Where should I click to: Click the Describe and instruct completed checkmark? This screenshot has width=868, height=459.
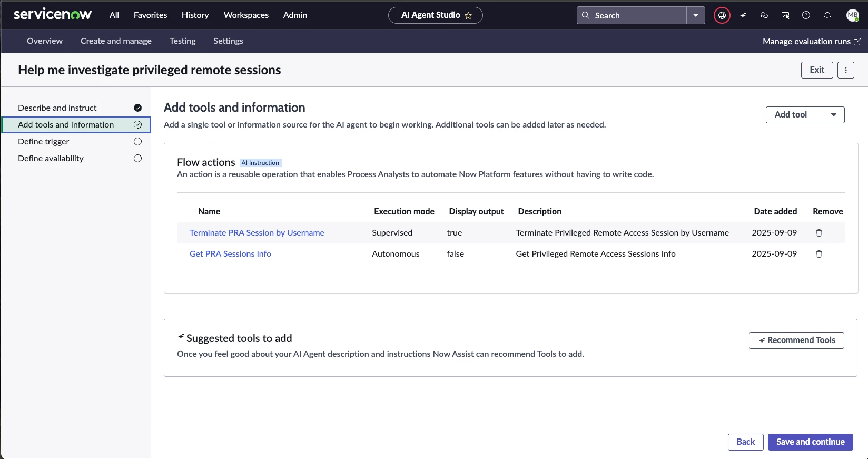[x=137, y=108]
